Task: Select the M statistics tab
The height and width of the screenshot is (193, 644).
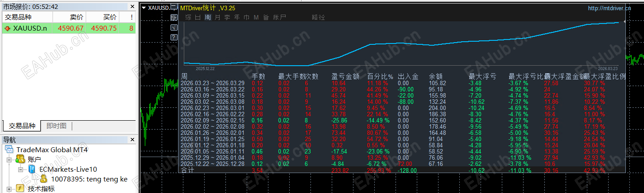Action: [x=256, y=17]
